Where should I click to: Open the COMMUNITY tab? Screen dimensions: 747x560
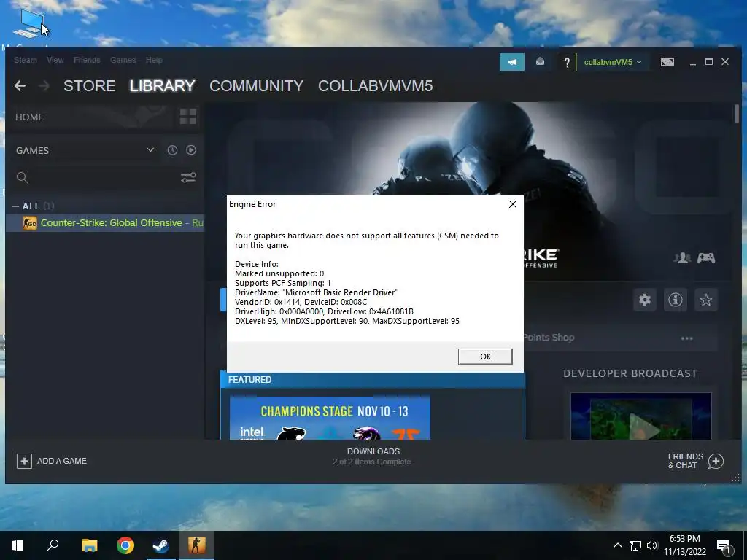click(256, 86)
